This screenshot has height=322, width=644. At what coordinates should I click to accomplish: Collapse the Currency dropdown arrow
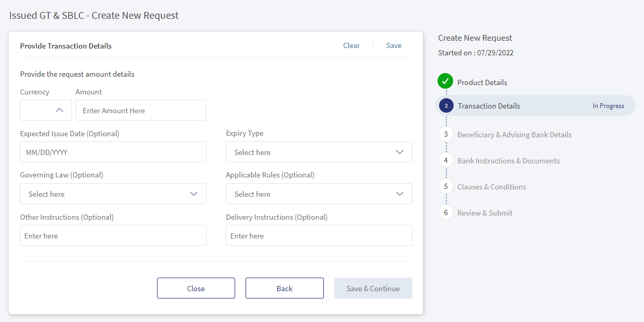[59, 110]
